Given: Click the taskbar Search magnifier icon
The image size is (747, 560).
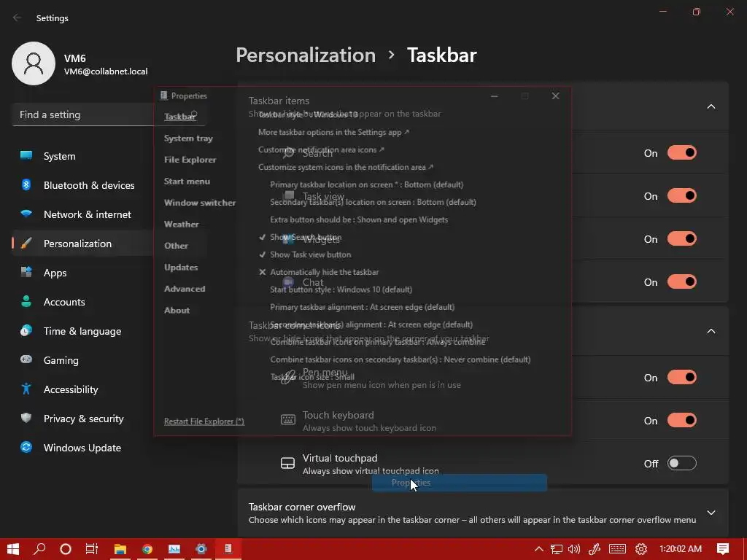Looking at the screenshot, I should 39,549.
